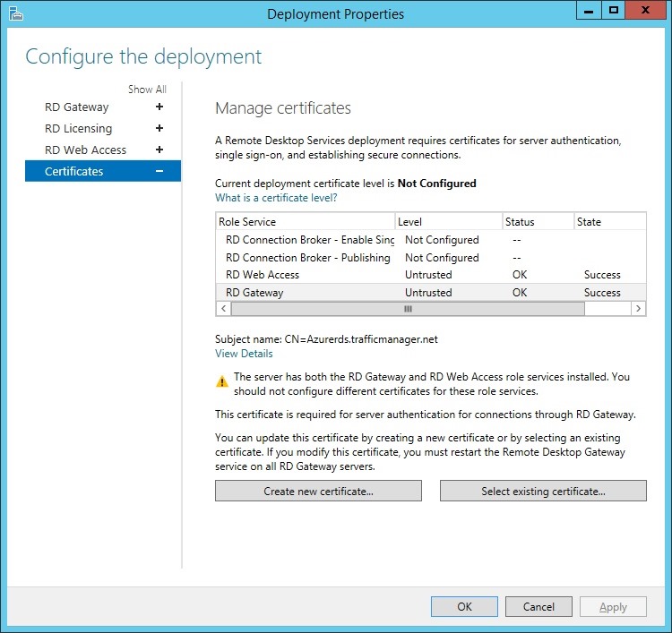Collapse the Certificates section minus sign
672x633 pixels.
[x=159, y=171]
